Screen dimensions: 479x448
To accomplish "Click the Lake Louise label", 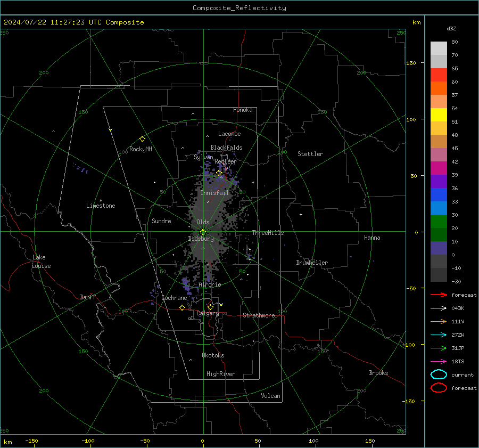I will tap(41, 262).
